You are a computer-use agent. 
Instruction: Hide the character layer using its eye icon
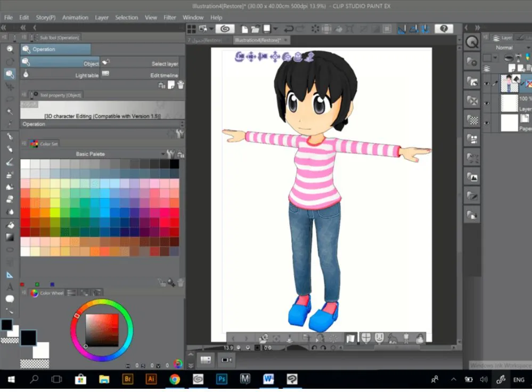[487, 83]
